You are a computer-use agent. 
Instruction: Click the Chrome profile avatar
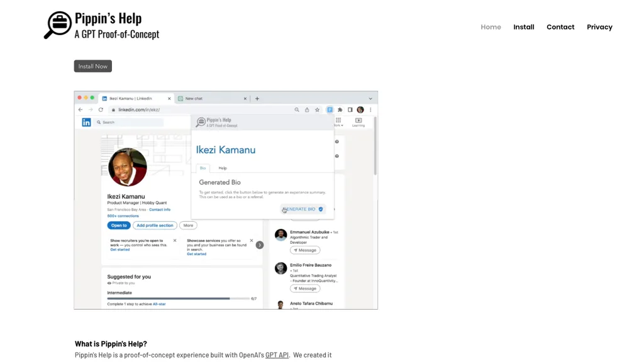pyautogui.click(x=360, y=109)
